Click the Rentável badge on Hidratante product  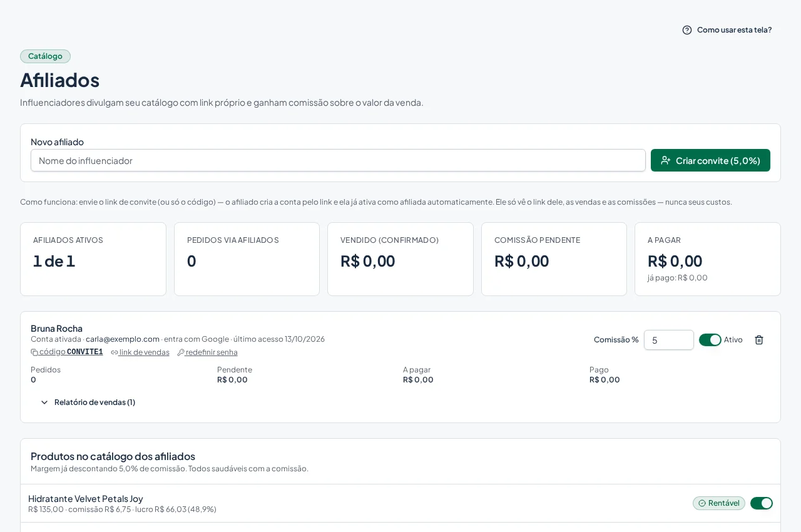(x=719, y=503)
